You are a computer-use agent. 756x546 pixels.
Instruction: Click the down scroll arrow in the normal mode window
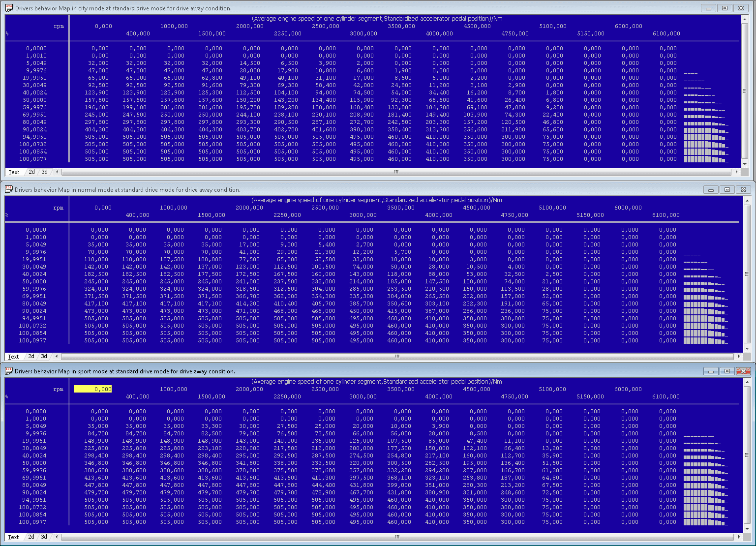[747, 349]
